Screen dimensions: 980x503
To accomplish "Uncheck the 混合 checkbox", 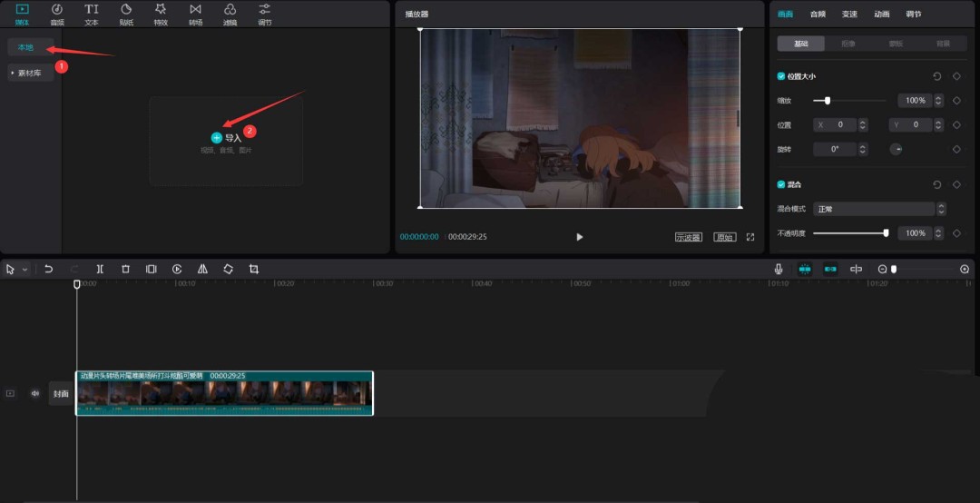I will [781, 184].
